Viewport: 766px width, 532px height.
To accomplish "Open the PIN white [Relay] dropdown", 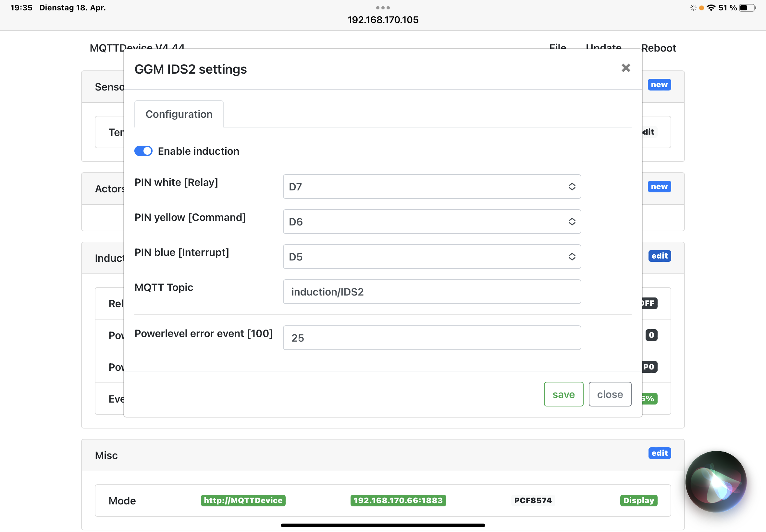I will click(x=431, y=187).
